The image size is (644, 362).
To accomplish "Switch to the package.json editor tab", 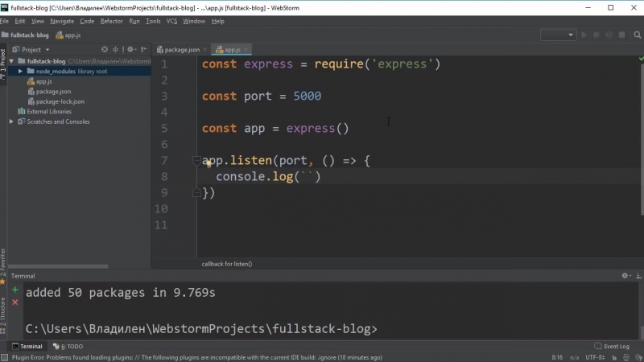I will pyautogui.click(x=182, y=50).
